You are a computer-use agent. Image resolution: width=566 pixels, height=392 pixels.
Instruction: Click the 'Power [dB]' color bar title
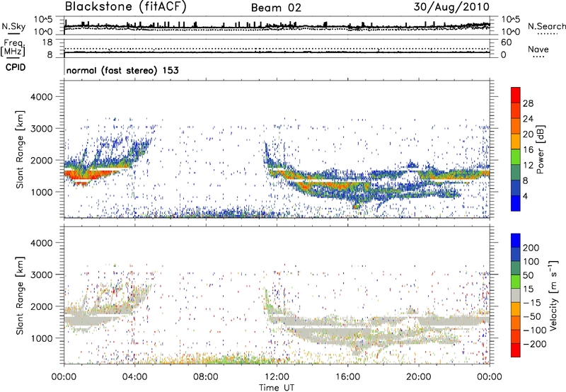click(541, 149)
